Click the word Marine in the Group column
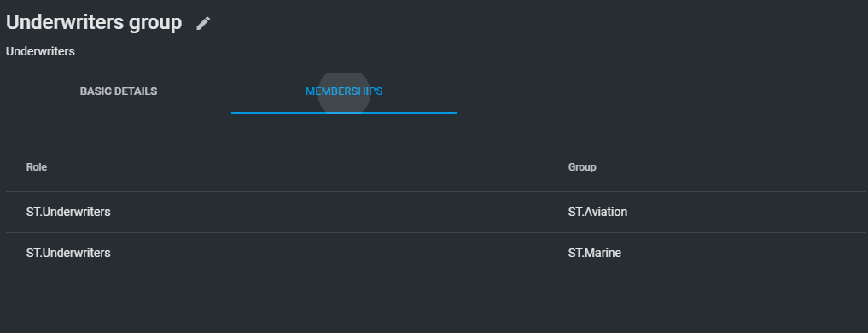 tap(602, 253)
